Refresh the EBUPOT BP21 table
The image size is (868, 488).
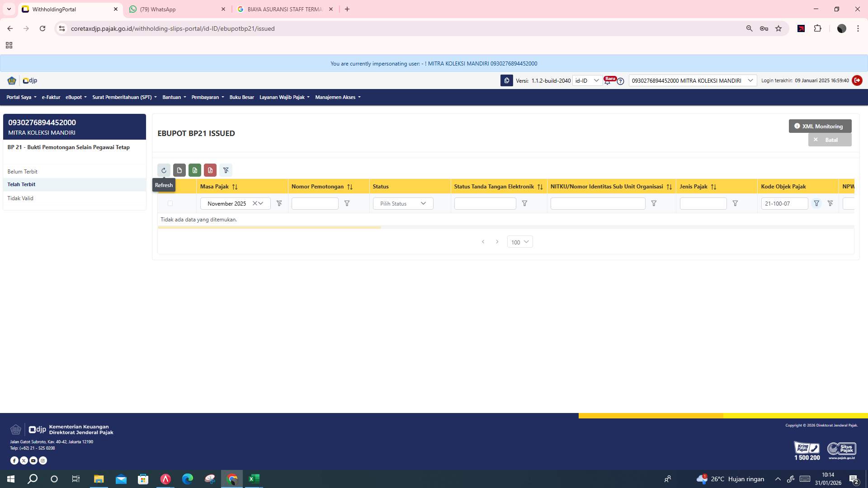click(x=164, y=170)
